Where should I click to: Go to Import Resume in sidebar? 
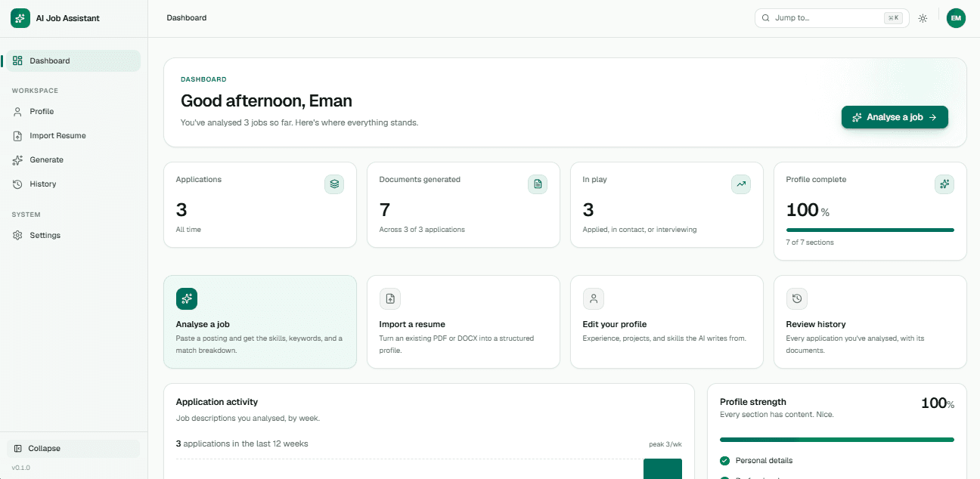(73, 136)
